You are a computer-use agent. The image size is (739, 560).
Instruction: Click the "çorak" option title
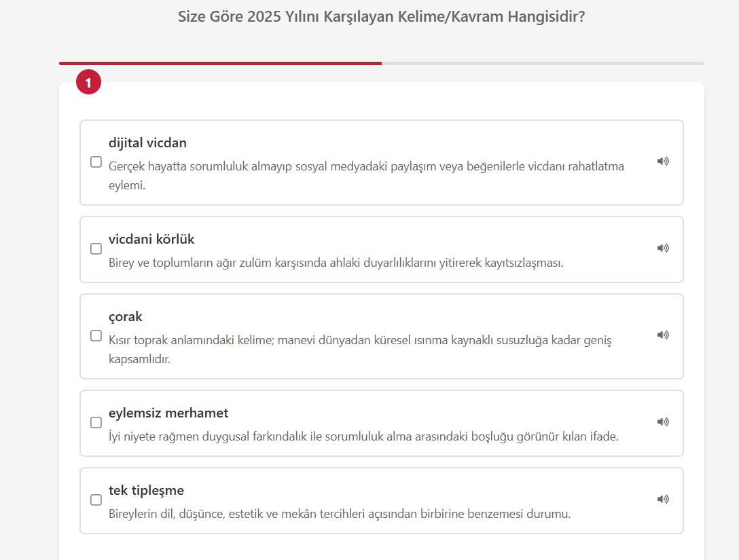pos(126,317)
